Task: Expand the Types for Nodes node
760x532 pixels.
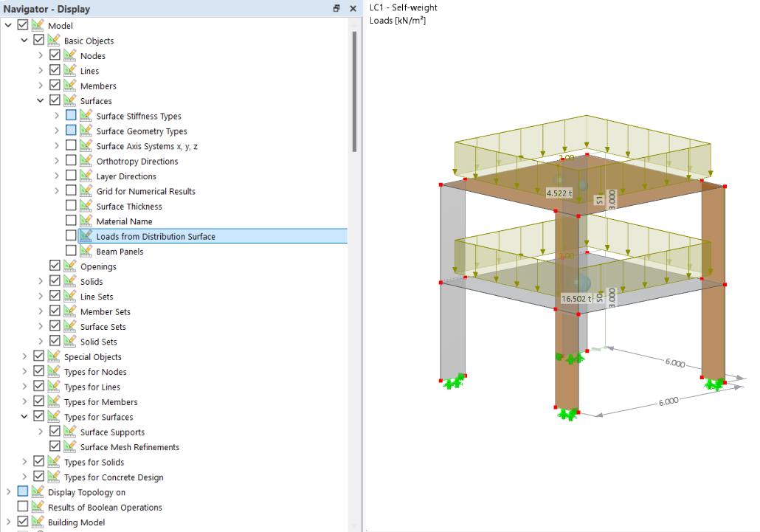Action: 24,371
